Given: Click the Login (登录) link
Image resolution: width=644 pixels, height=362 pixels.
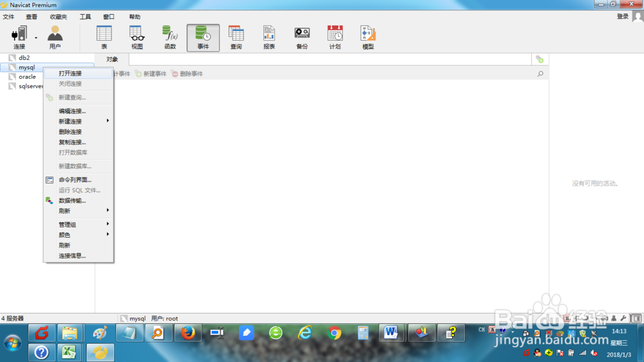Looking at the screenshot, I should tap(623, 17).
